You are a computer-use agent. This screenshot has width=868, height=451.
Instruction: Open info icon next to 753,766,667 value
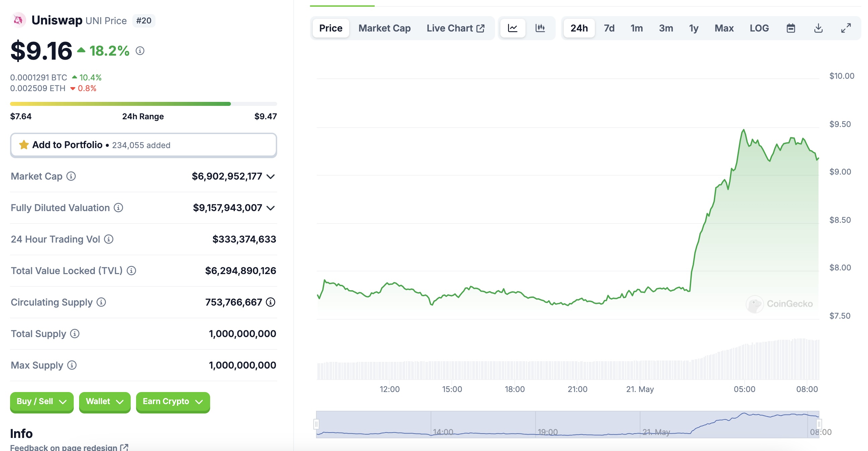pos(270,302)
